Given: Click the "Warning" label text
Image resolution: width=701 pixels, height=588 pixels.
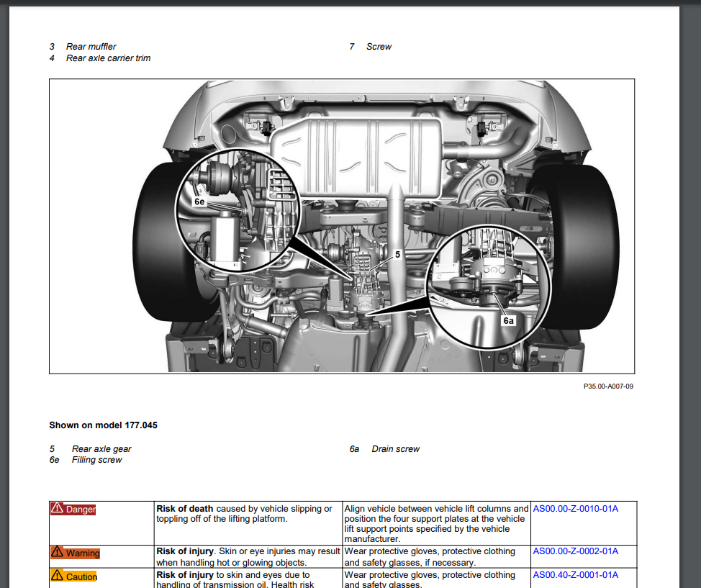Looking at the screenshot, I should (x=83, y=553).
